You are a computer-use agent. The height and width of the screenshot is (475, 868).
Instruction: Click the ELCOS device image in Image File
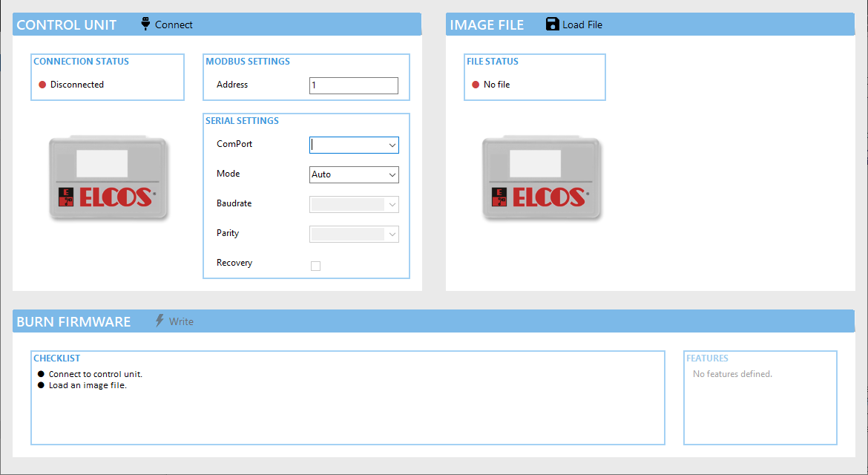pyautogui.click(x=542, y=178)
